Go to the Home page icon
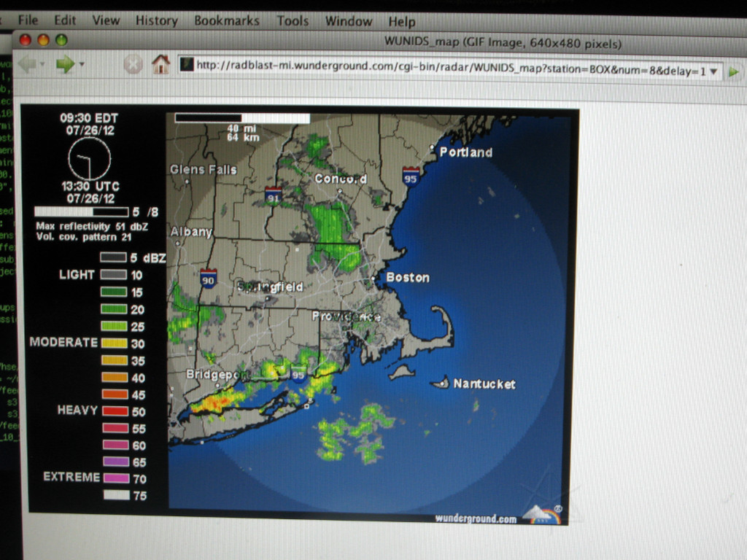Image resolution: width=747 pixels, height=560 pixels. (160, 64)
